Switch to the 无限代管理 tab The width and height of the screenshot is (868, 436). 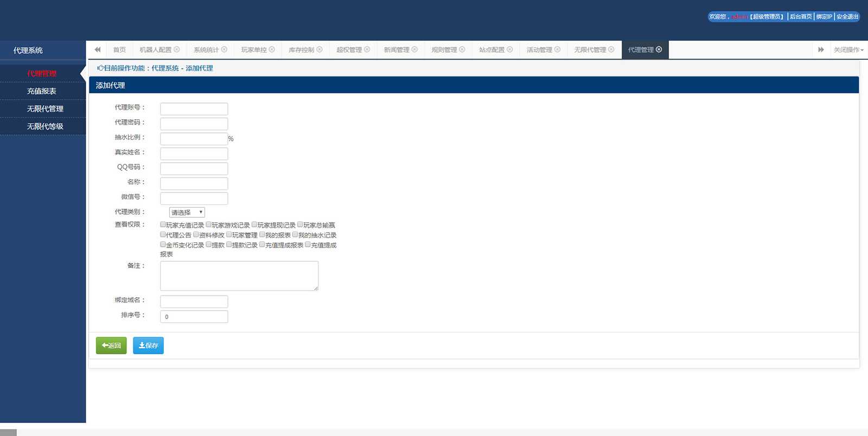pyautogui.click(x=590, y=50)
